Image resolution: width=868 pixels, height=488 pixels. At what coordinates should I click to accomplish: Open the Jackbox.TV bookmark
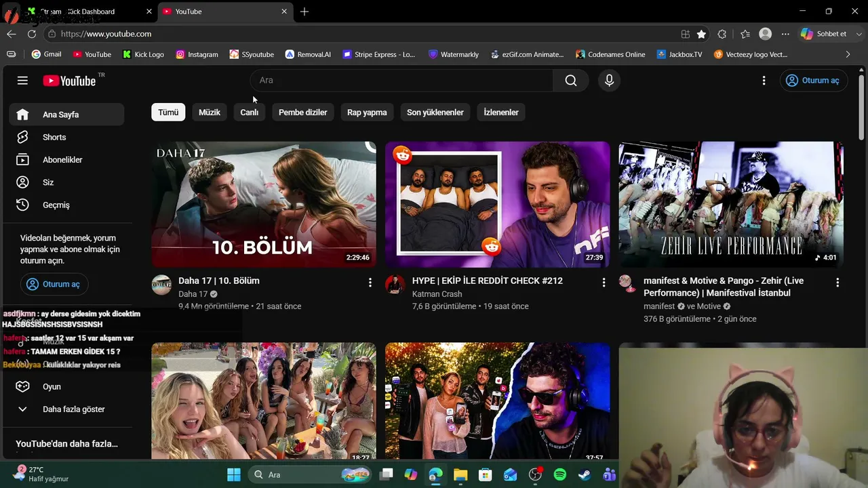click(x=679, y=54)
